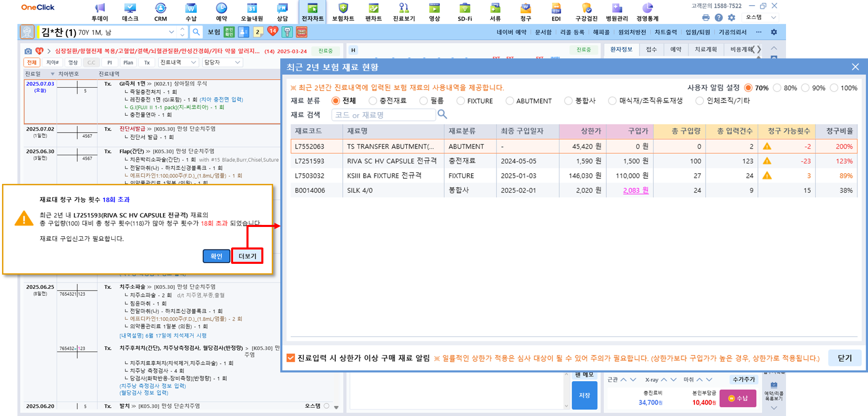Open the 투데이 toolbar icon
Screen dimensions: 868x416
coord(99,12)
